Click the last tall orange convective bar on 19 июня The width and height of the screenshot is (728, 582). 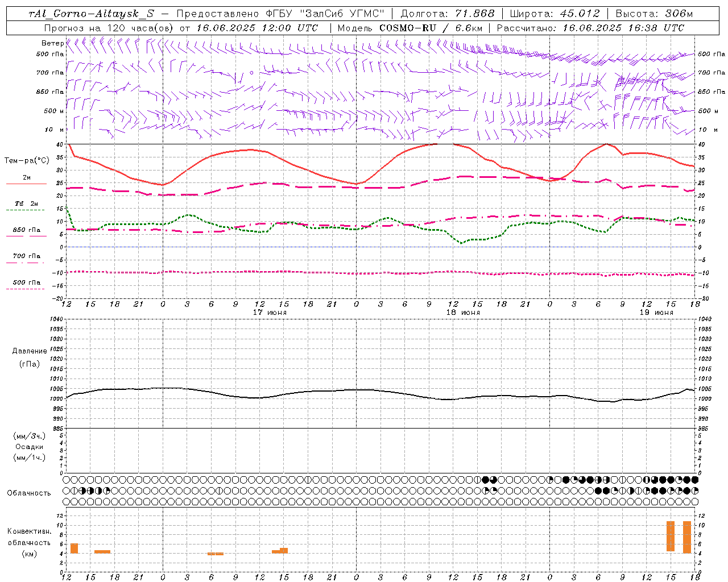[x=687, y=537]
